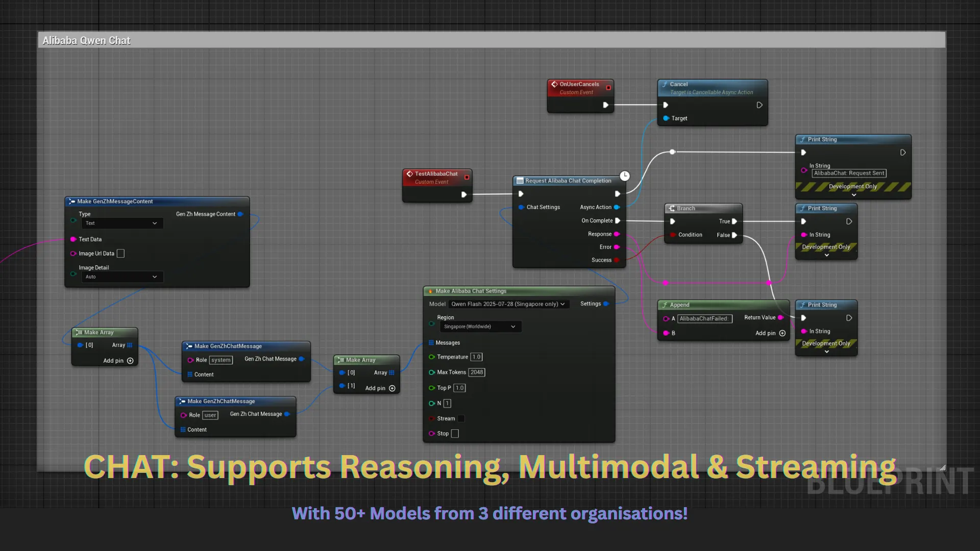Viewport: 980px width, 551px height.
Task: Toggle the Stream checkbox
Action: pyautogui.click(x=461, y=419)
